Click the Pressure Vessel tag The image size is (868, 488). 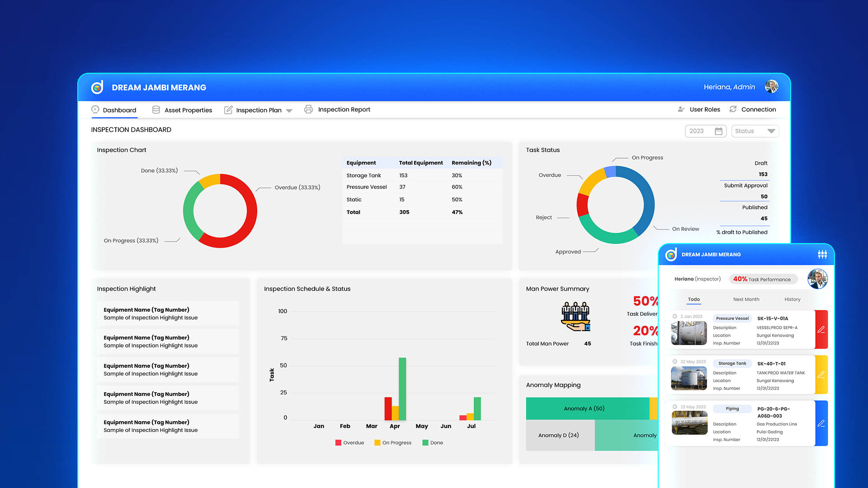coord(732,318)
